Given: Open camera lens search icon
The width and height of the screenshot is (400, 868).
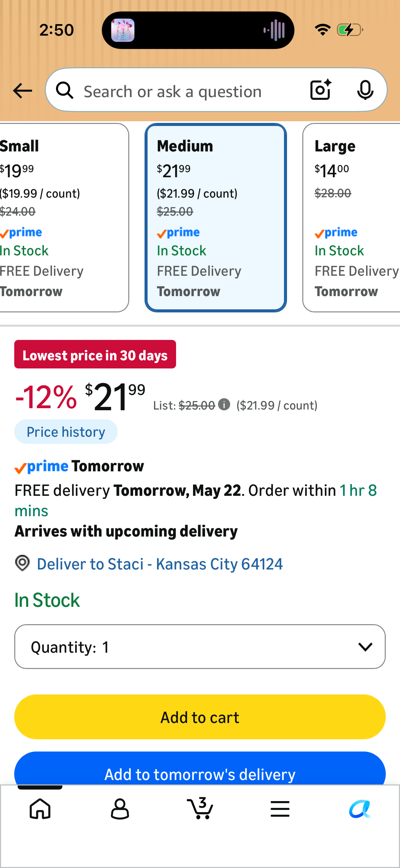Looking at the screenshot, I should point(321,90).
